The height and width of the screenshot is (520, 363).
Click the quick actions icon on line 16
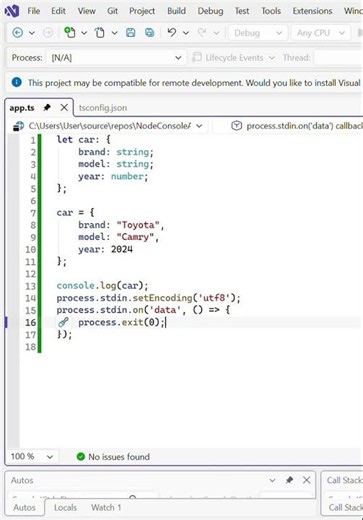[x=63, y=322]
